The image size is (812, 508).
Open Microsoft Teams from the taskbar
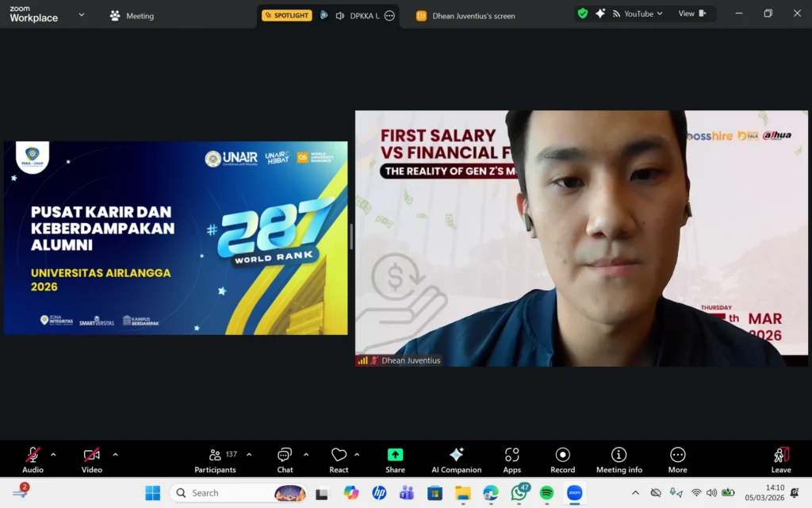407,493
